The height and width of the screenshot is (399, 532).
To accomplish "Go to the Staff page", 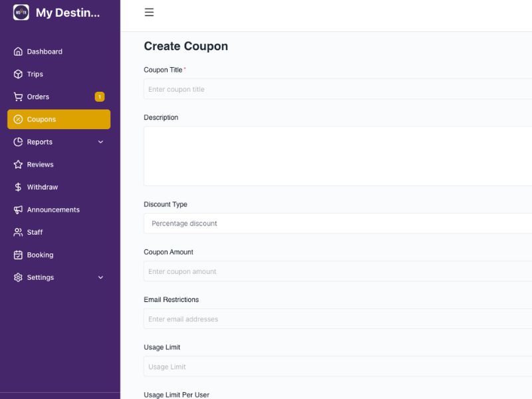I will 59,232.
